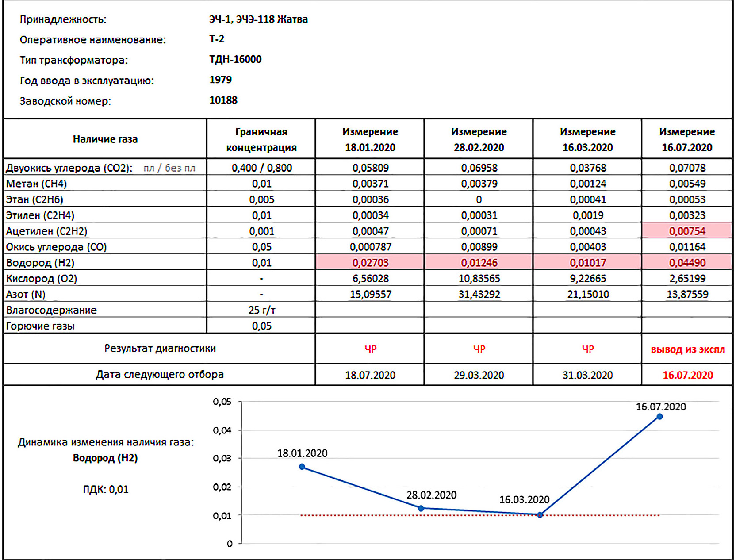The height and width of the screenshot is (560, 736).
Task: Click the 'Результат диагностики' row label
Action: click(160, 349)
